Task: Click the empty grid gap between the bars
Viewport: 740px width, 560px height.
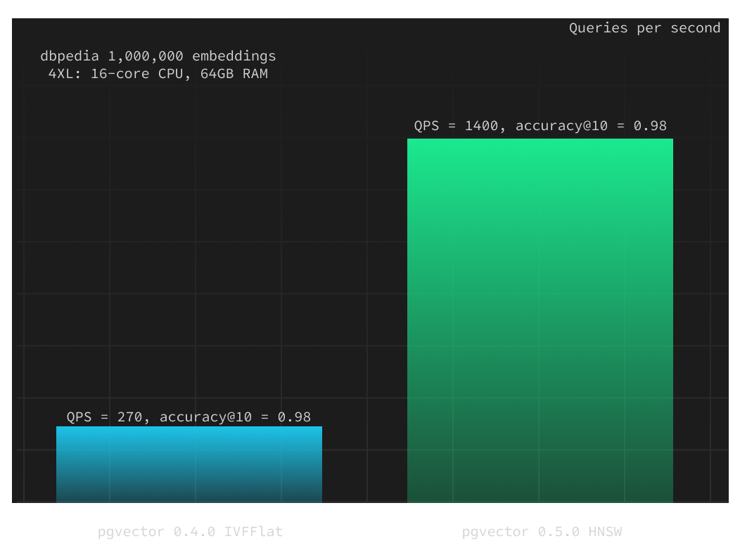Action: pos(364,317)
